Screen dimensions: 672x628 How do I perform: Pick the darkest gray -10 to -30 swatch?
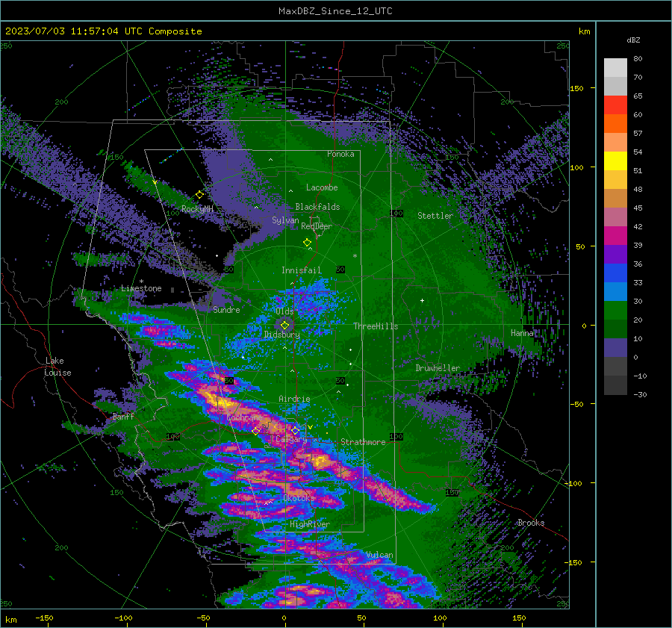615,385
